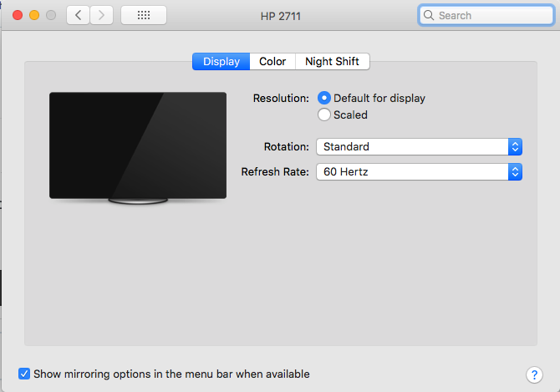Viewport: 560px width, 392px height.
Task: Click into the Search field
Action: click(486, 15)
